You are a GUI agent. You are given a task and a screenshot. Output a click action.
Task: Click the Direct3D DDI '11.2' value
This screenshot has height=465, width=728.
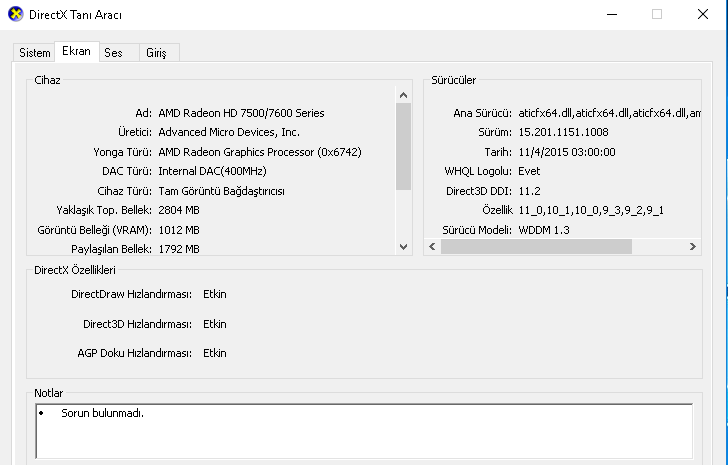(x=529, y=191)
